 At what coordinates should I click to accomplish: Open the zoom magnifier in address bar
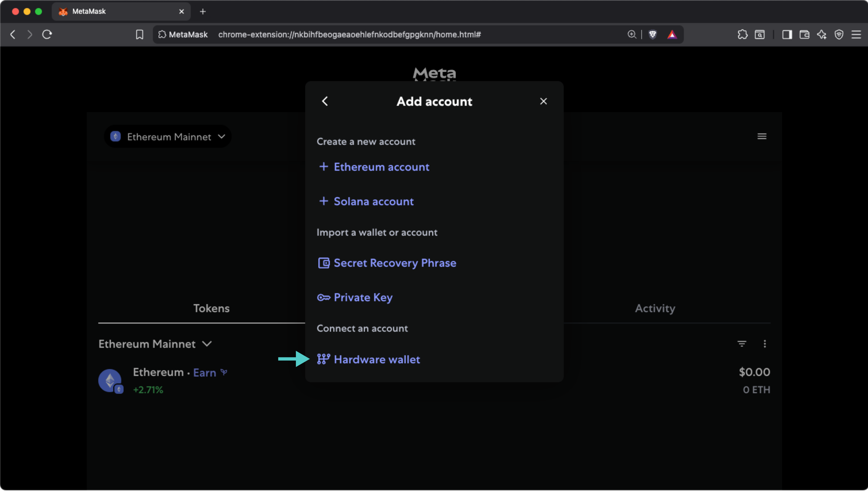point(632,34)
